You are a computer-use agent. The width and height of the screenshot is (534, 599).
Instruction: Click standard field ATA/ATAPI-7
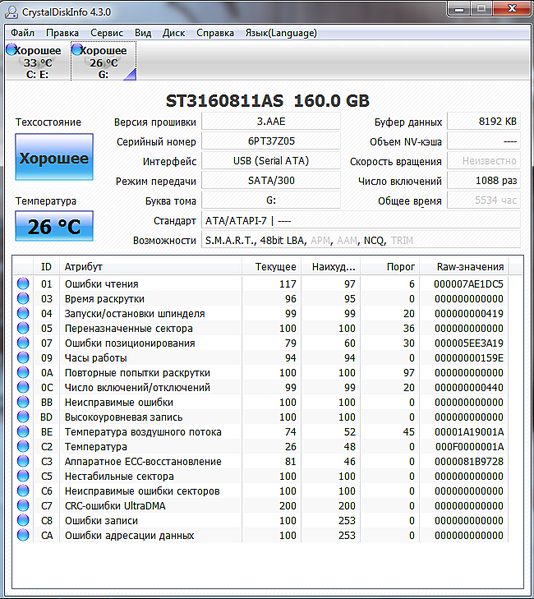pyautogui.click(x=361, y=220)
